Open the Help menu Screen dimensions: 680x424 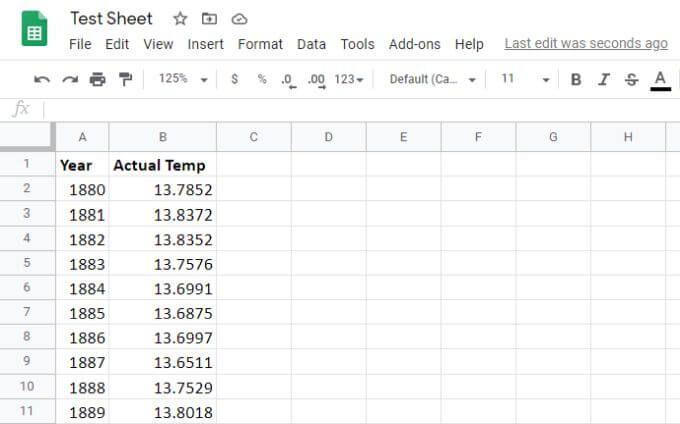pos(469,44)
